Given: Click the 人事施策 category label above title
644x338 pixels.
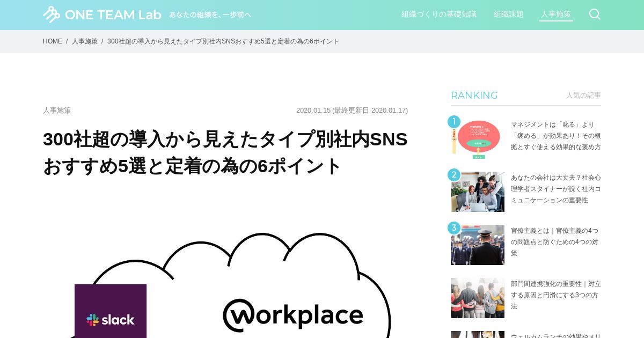Looking at the screenshot, I should point(57,111).
